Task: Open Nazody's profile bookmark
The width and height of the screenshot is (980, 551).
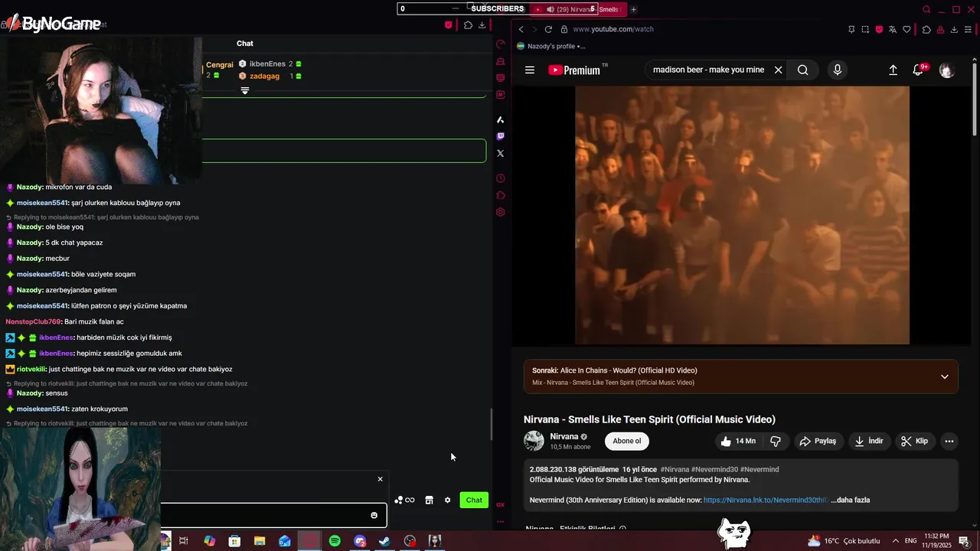Action: coord(550,46)
